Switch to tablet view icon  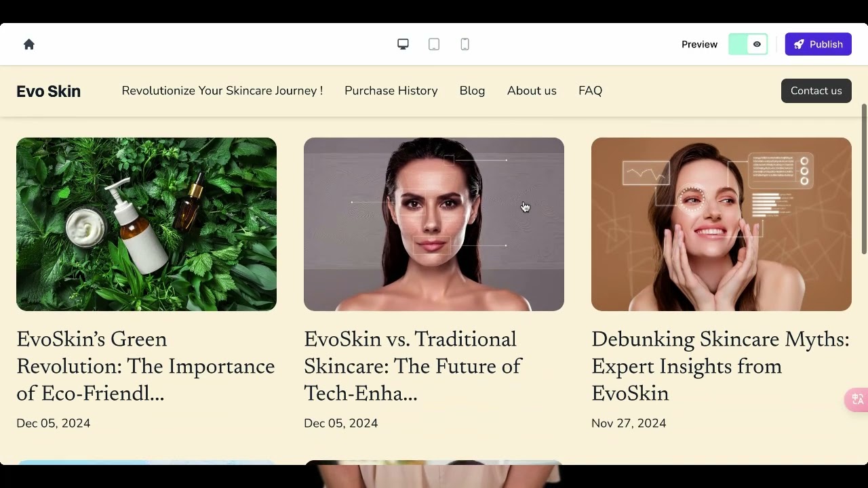pyautogui.click(x=434, y=44)
